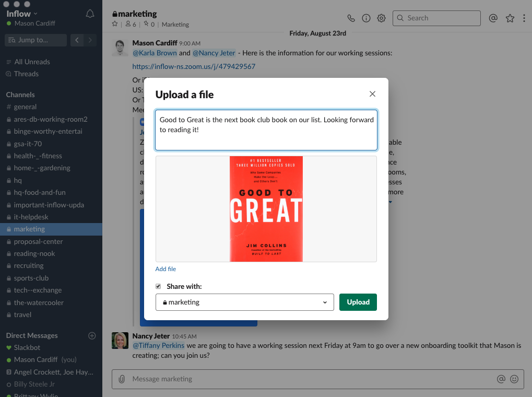Open notifications bell in sidebar header
The height and width of the screenshot is (397, 532).
[x=90, y=14]
